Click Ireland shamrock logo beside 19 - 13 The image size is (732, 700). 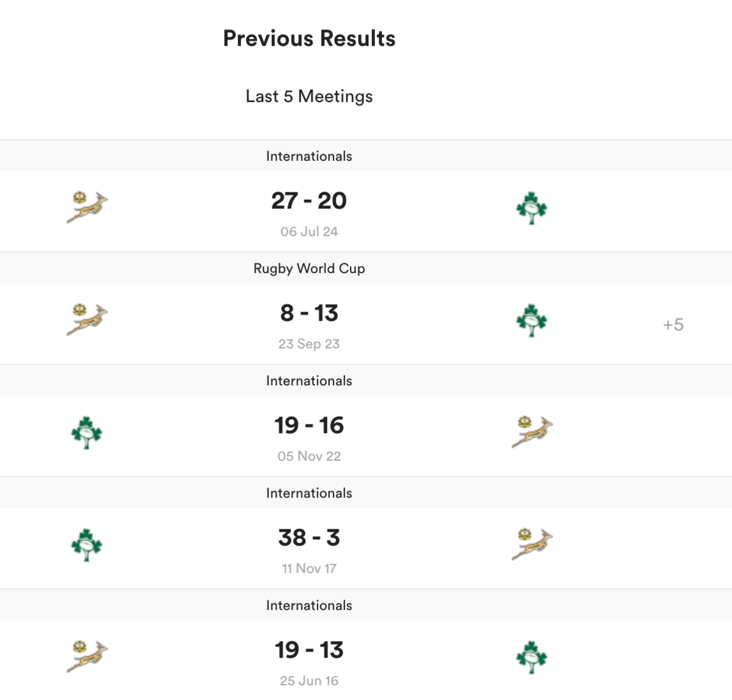click(531, 656)
